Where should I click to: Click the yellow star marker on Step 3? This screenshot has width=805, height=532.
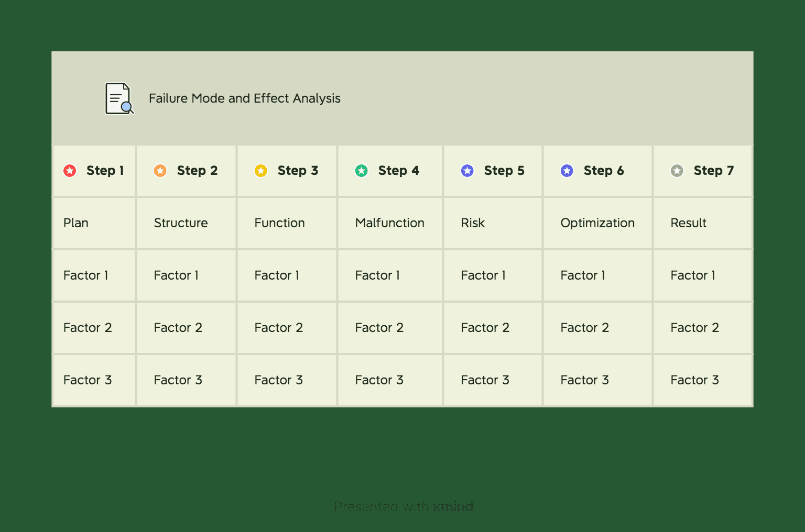[261, 171]
